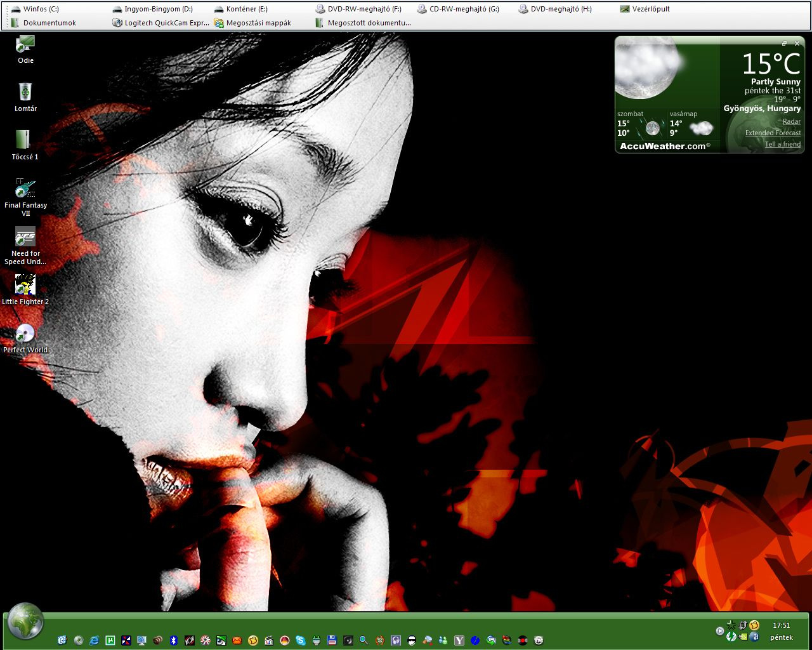
Task: Expand hidden tray icons arrow
Action: 720,631
